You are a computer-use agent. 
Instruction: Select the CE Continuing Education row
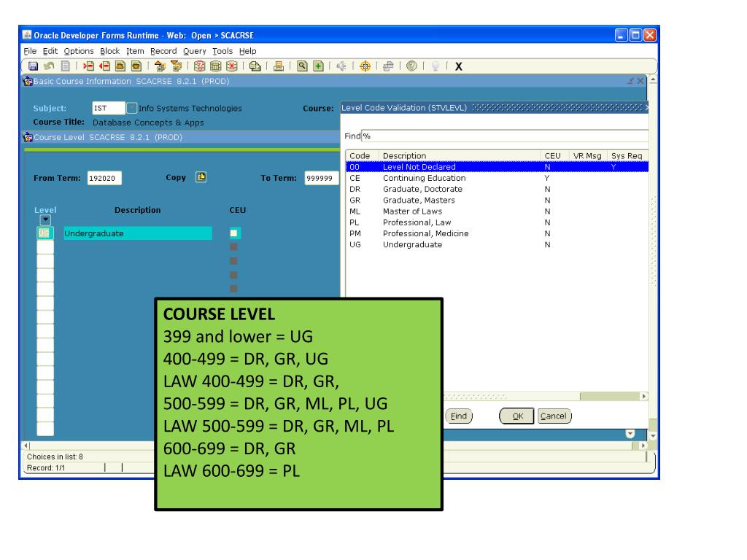pyautogui.click(x=497, y=178)
